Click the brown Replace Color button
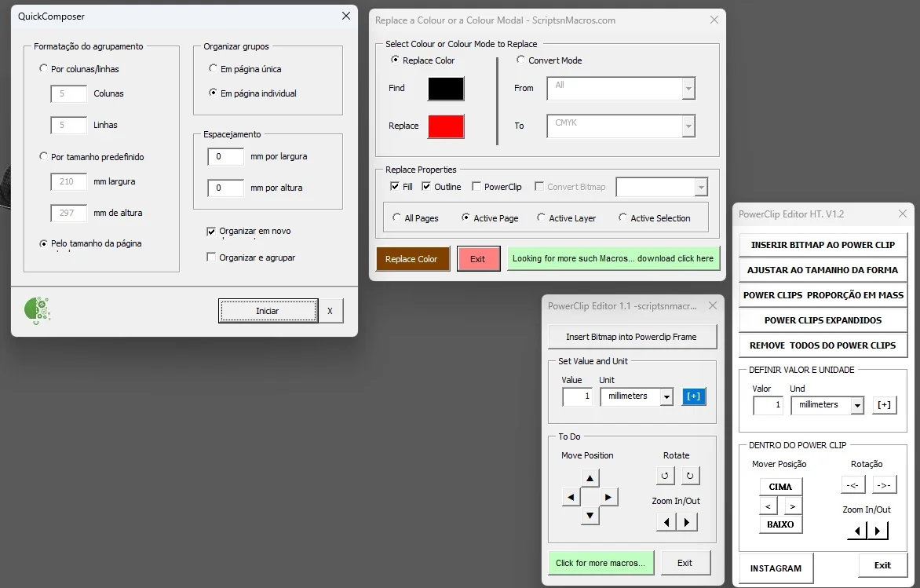 pos(411,259)
